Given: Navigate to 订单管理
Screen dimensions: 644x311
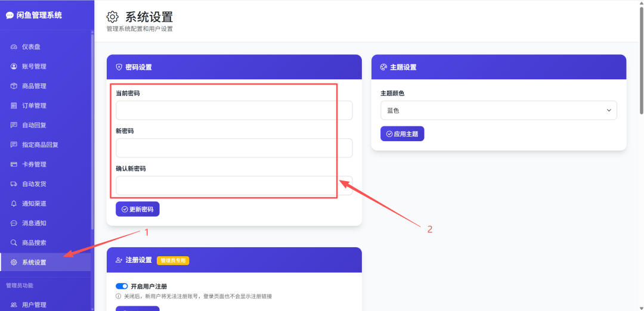Looking at the screenshot, I should coord(45,105).
